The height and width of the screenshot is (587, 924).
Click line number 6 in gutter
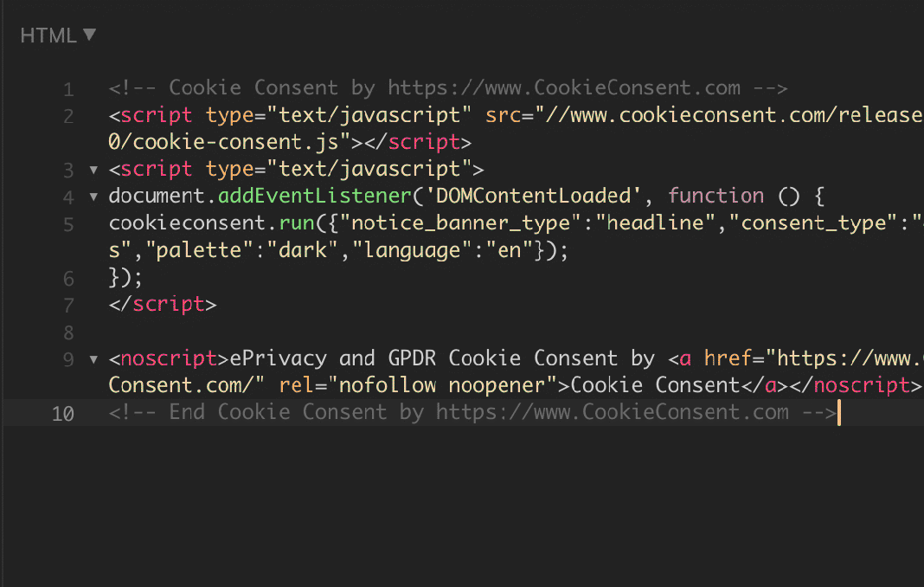[68, 279]
